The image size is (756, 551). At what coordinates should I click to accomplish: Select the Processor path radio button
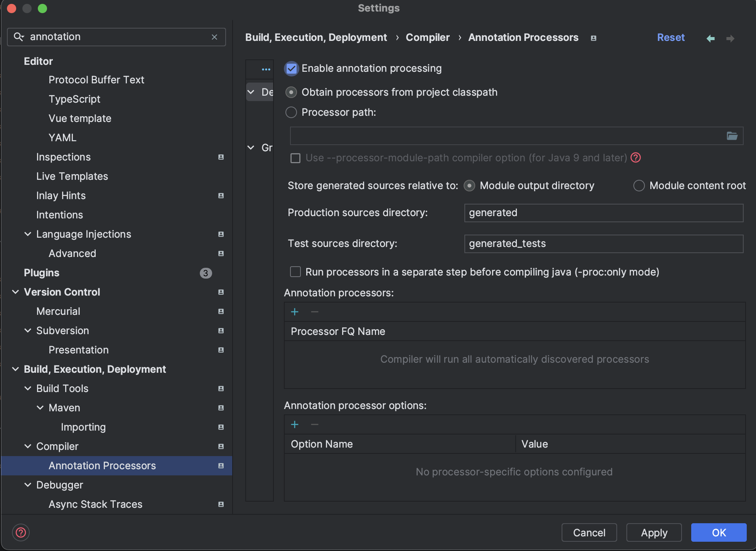pyautogui.click(x=291, y=112)
